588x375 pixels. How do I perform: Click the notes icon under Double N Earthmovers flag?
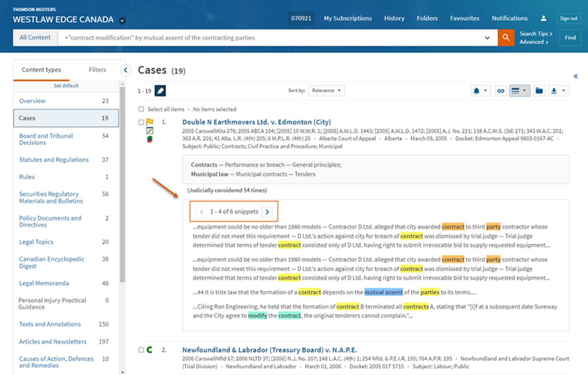(x=149, y=131)
